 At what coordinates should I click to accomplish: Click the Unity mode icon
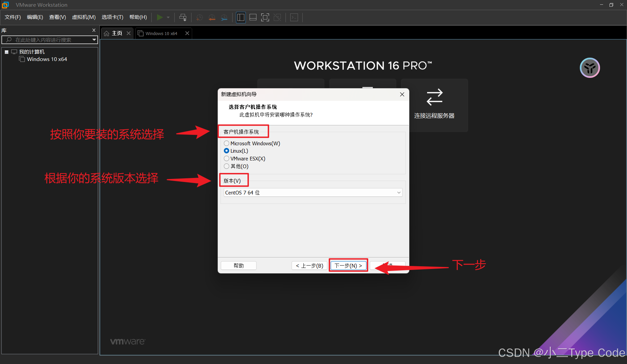pyautogui.click(x=277, y=17)
